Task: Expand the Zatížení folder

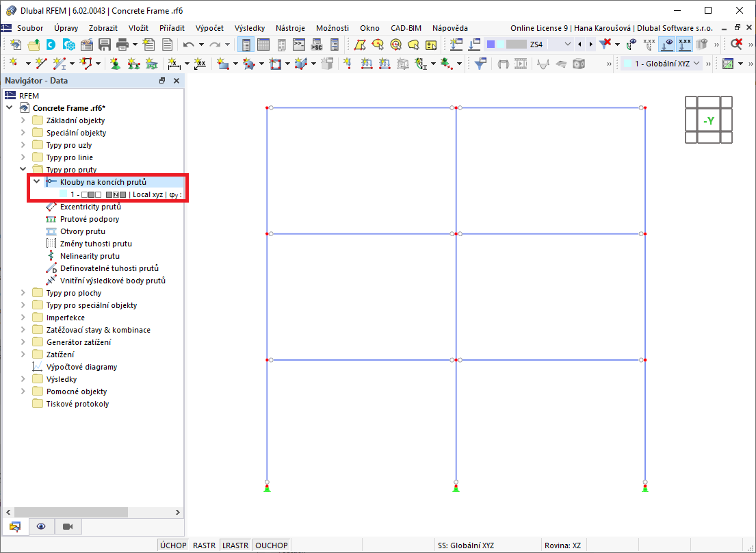Action: [23, 354]
